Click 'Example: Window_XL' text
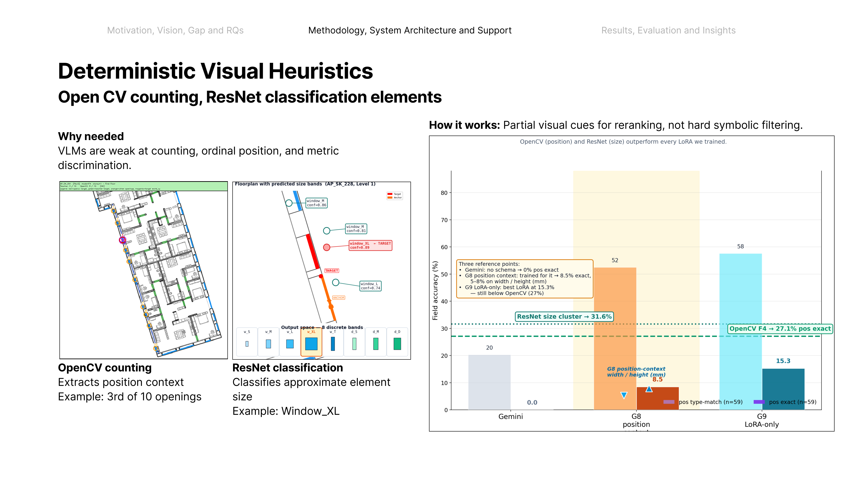 click(286, 411)
